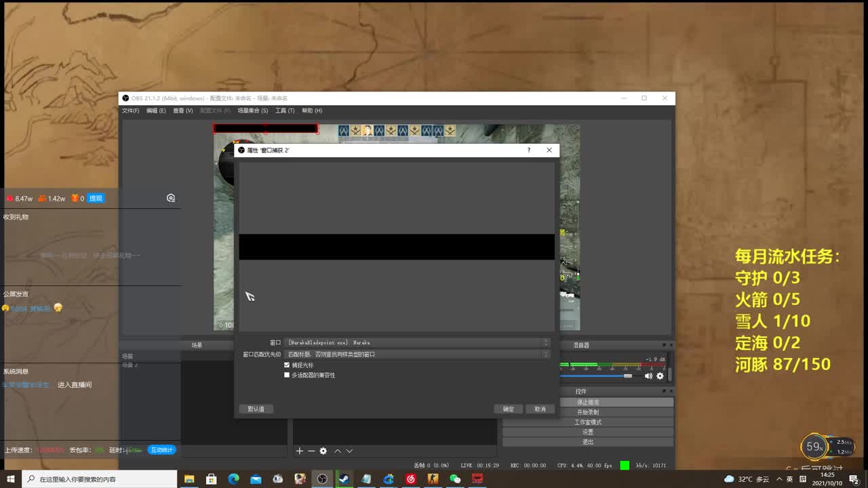Cancel with the 取消 button
This screenshot has width=868, height=488.
coord(540,409)
